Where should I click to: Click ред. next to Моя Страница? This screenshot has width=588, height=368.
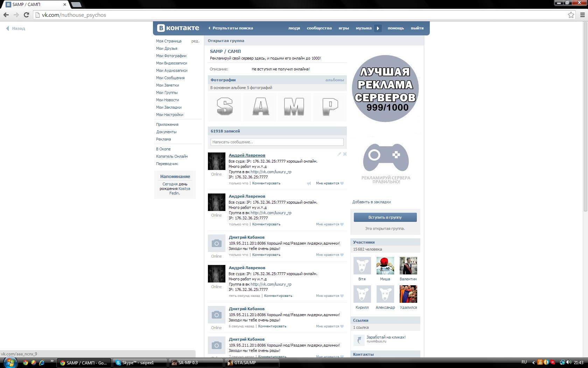195,41
